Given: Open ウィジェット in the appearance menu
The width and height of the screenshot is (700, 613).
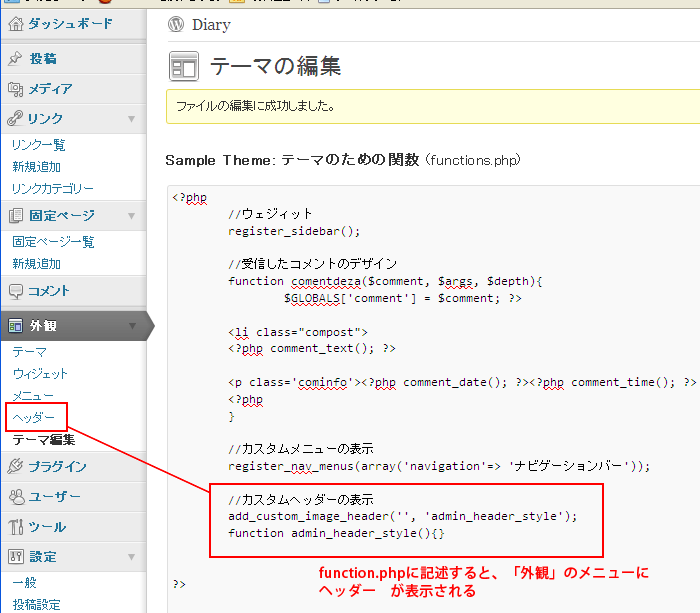Looking at the screenshot, I should click(40, 374).
